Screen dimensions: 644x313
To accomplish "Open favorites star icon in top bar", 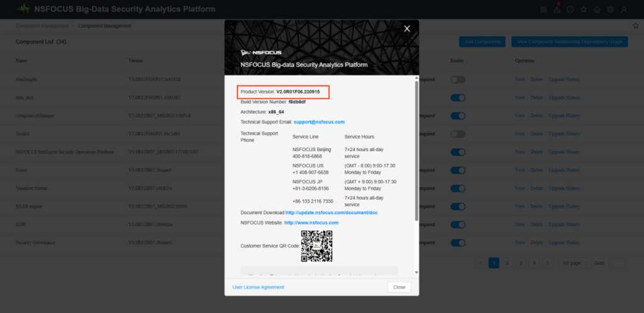I will pos(584,9).
